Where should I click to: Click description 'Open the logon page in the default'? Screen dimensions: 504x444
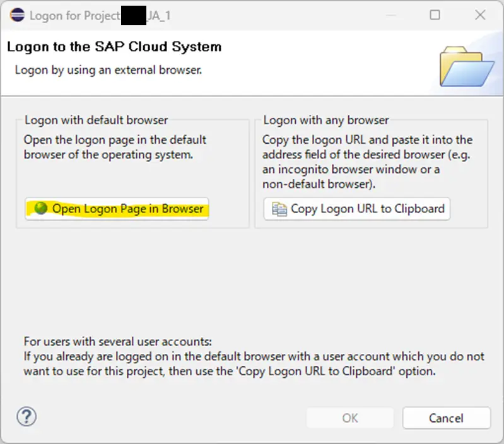click(115, 140)
